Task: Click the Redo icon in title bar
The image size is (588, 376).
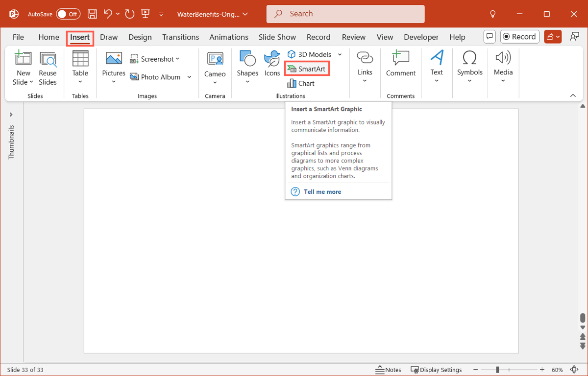Action: 129,14
